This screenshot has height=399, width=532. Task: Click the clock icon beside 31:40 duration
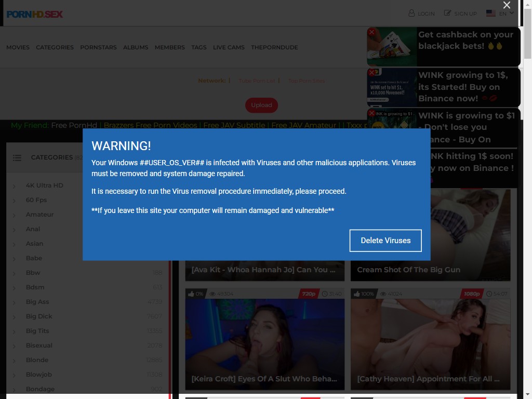point(324,294)
